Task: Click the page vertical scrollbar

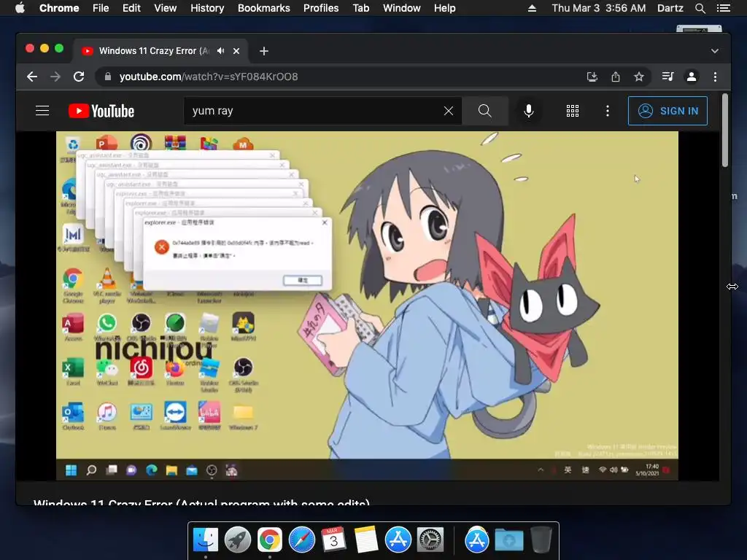Action: (x=725, y=130)
